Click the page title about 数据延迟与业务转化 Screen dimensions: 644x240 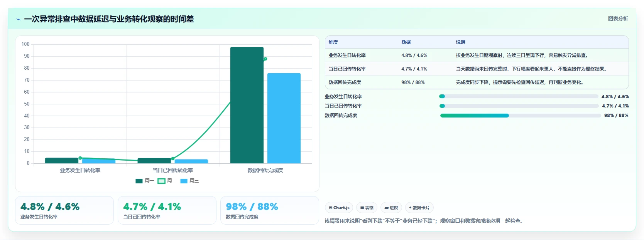tap(109, 19)
